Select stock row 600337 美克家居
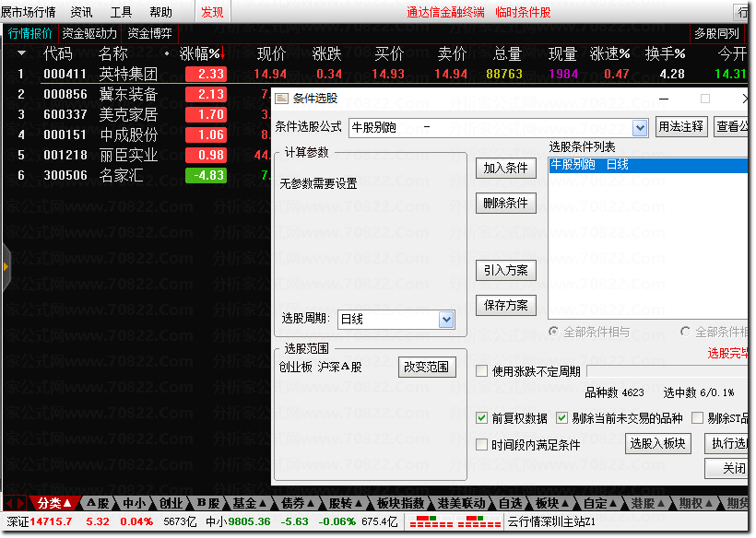The width and height of the screenshot is (756, 538). pyautogui.click(x=137, y=114)
